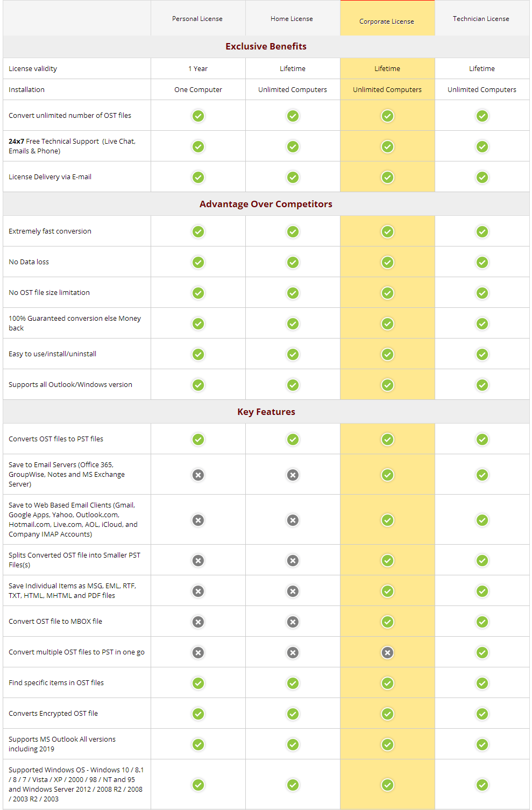
Task: Click the Advantage Over Competitors heading
Action: point(266,204)
